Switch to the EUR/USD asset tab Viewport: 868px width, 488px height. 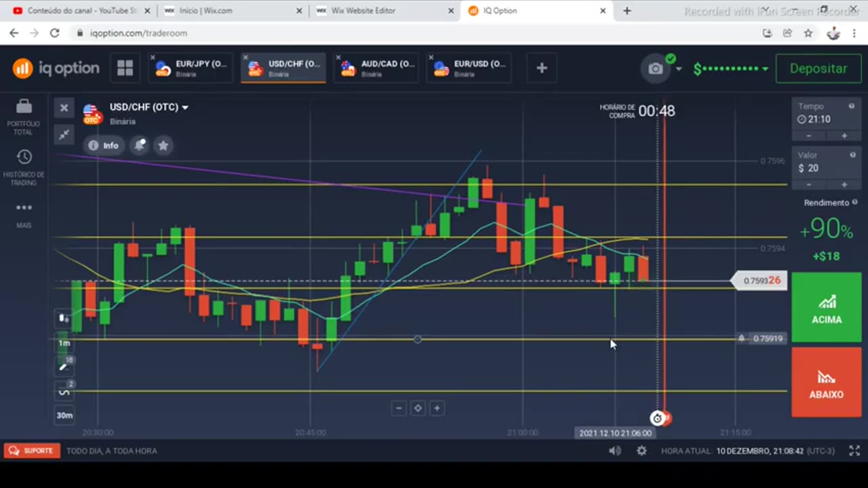[469, 68]
